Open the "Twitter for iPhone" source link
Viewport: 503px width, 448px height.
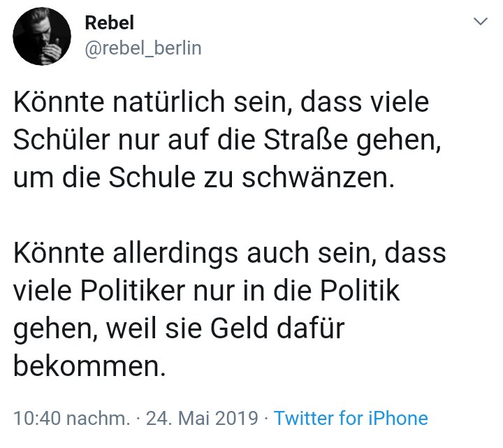click(x=351, y=419)
